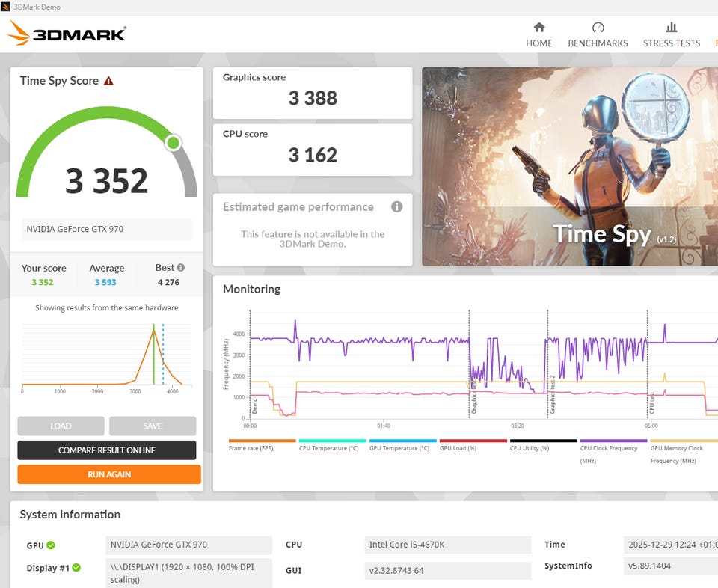718x588 pixels.
Task: Click the Monitoring heading
Action: pyautogui.click(x=252, y=289)
